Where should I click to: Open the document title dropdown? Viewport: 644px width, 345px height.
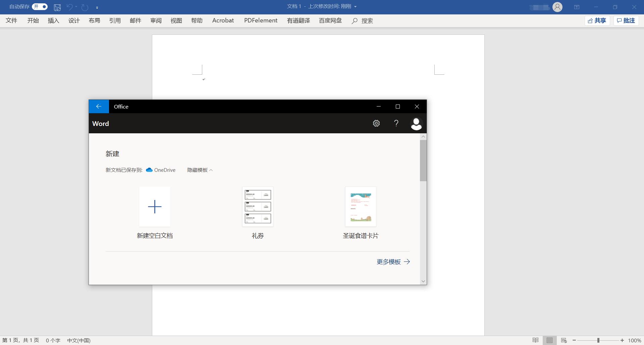(x=355, y=6)
